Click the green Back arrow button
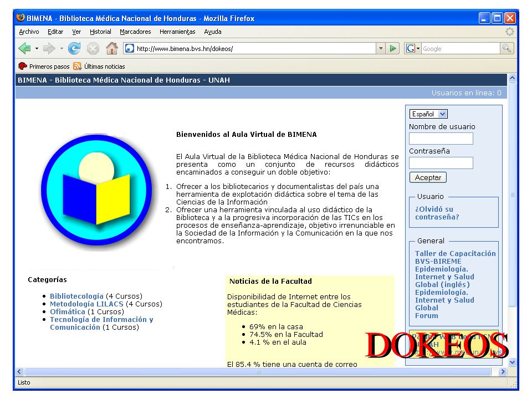The image size is (532, 399). pyautogui.click(x=24, y=49)
